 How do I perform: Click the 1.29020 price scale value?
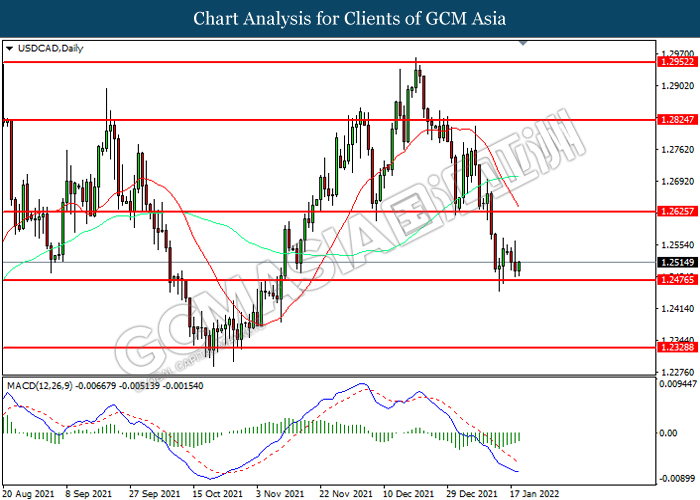click(677, 86)
